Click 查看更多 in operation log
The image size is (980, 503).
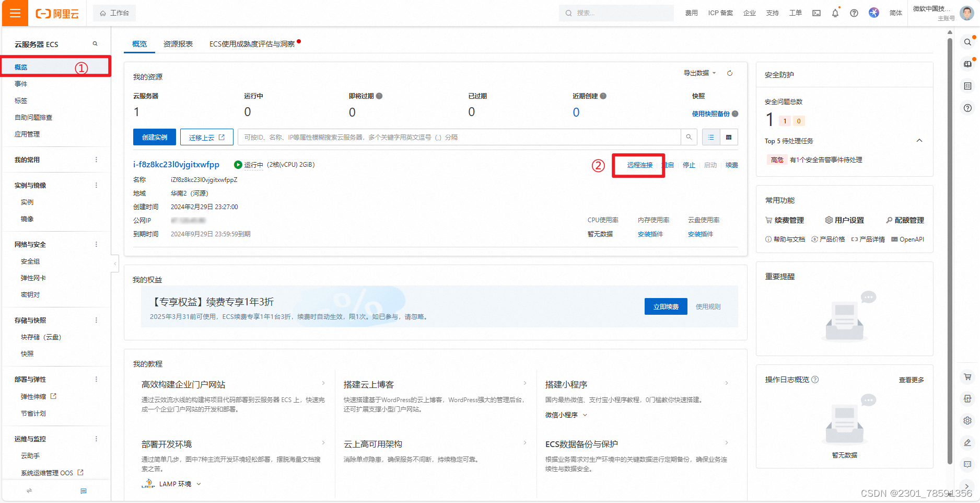click(x=911, y=380)
